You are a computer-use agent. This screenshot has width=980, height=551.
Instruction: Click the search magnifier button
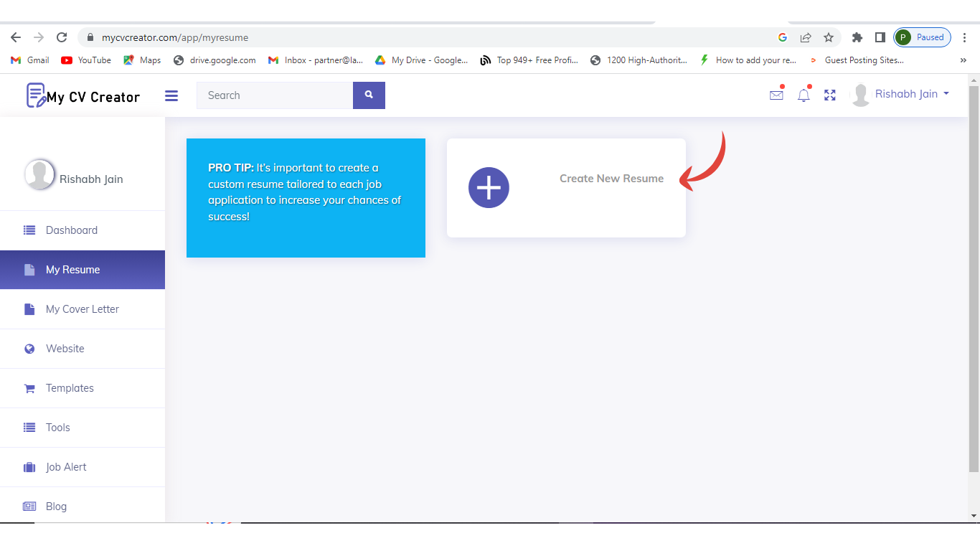369,95
